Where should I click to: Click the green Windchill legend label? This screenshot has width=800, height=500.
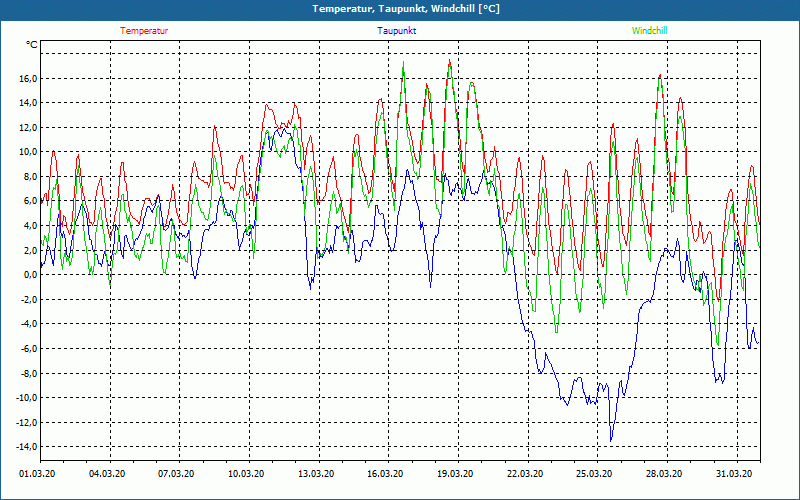pos(649,31)
